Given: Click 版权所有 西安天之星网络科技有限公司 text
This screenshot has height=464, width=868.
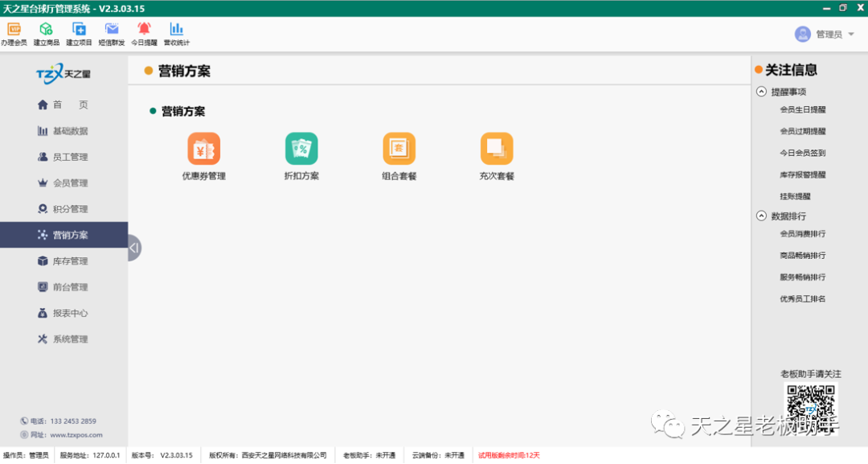Looking at the screenshot, I should (268, 455).
